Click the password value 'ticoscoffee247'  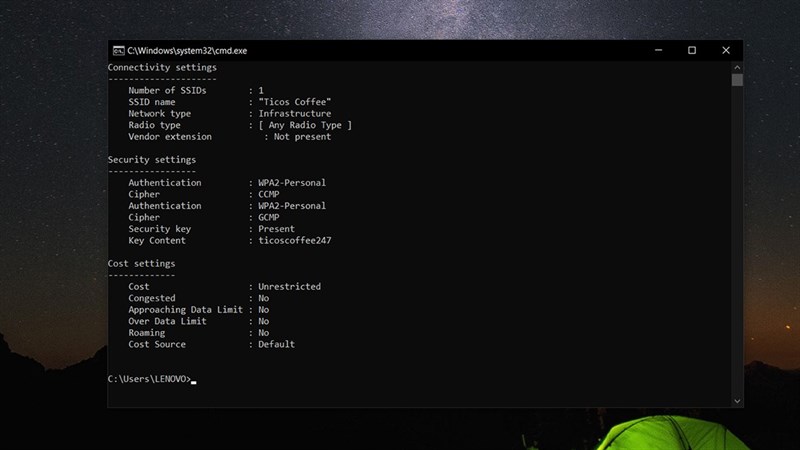[294, 240]
